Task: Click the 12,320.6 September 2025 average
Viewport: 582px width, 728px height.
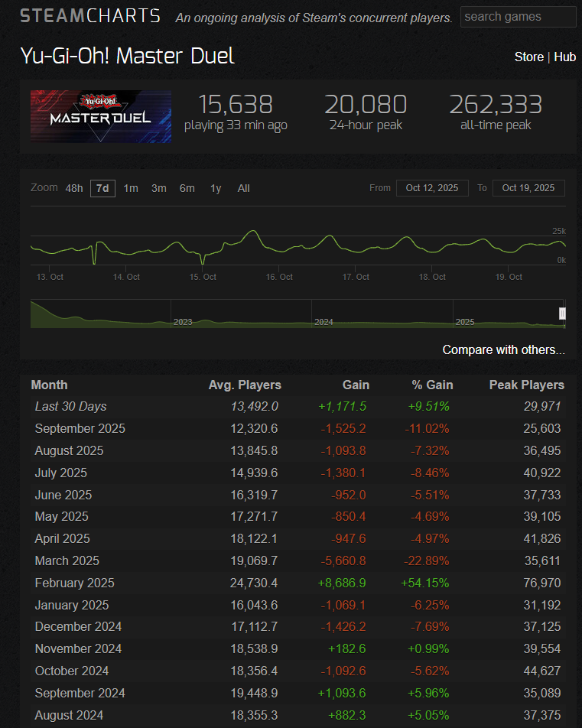Action: click(254, 428)
